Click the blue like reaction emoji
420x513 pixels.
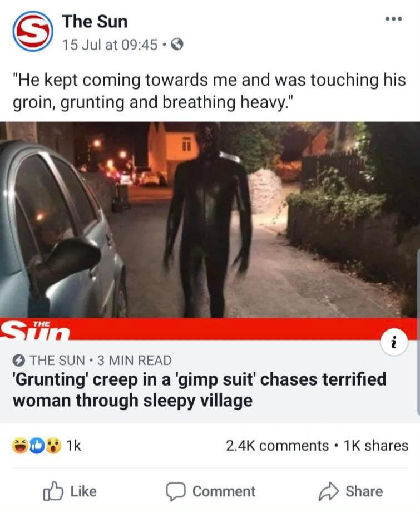point(37,446)
